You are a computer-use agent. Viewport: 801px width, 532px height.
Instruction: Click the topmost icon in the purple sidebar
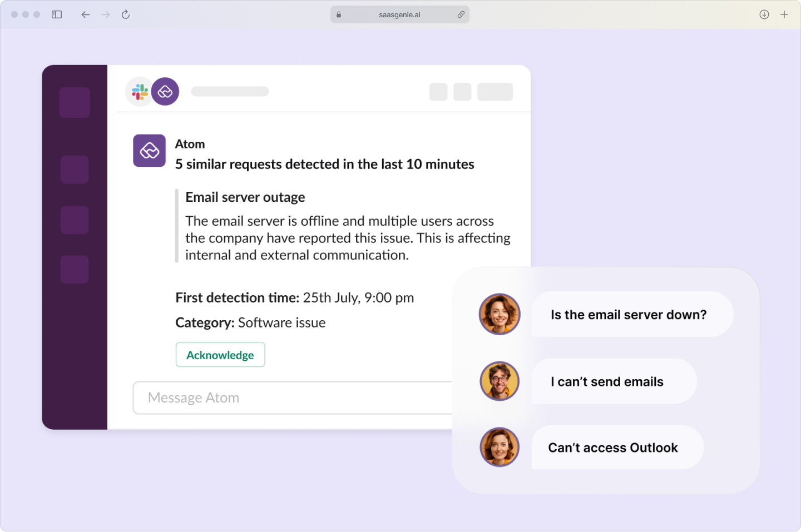[75, 102]
